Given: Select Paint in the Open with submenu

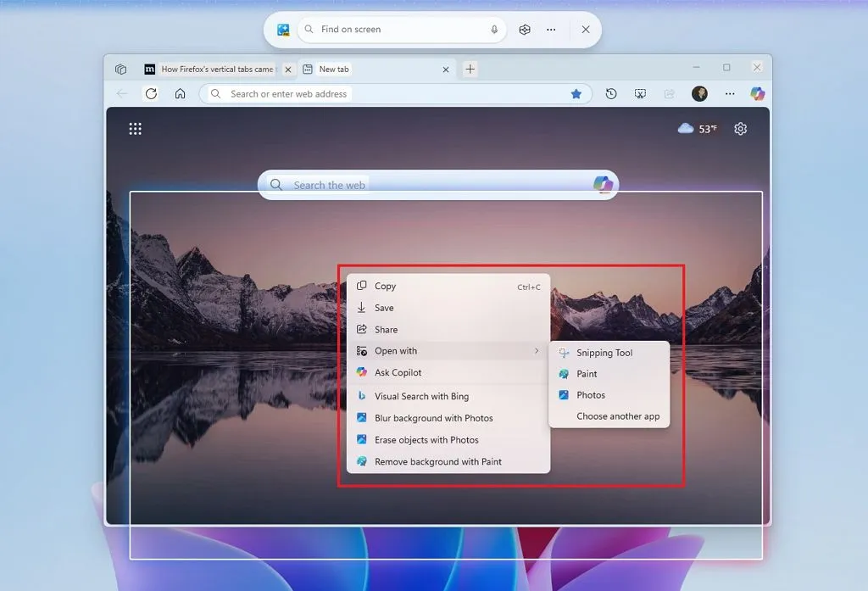Looking at the screenshot, I should (x=587, y=374).
